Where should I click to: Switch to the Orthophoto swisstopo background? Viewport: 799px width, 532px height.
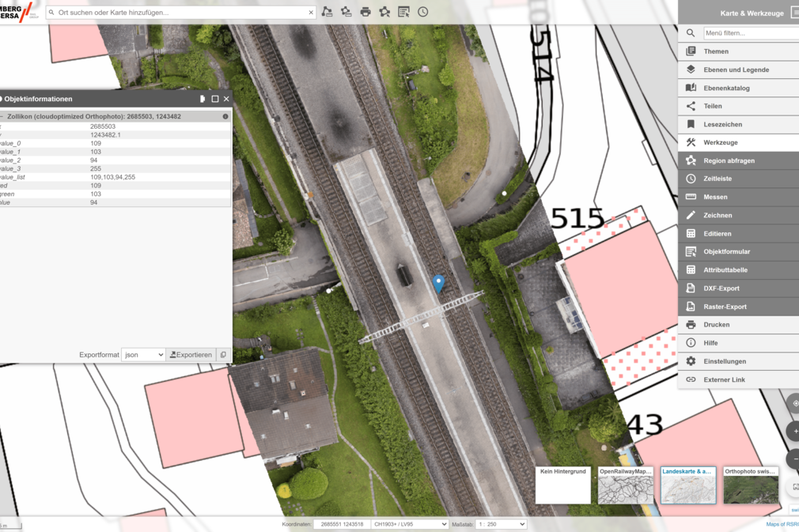[x=750, y=485]
